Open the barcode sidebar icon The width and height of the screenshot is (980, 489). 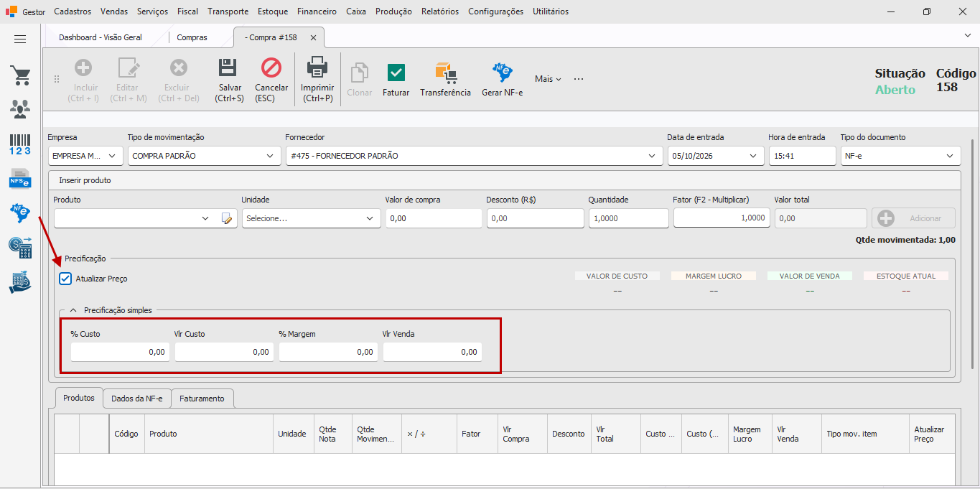pyautogui.click(x=20, y=144)
